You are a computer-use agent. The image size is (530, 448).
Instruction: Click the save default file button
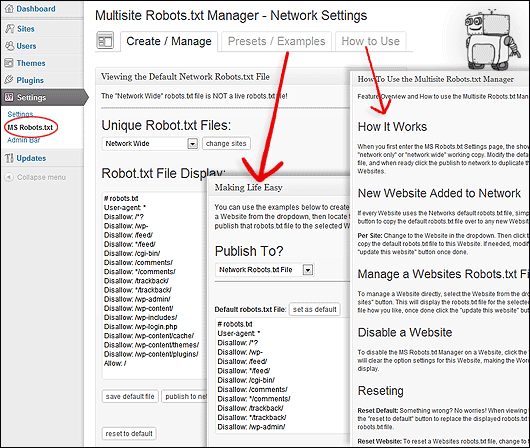tap(130, 396)
